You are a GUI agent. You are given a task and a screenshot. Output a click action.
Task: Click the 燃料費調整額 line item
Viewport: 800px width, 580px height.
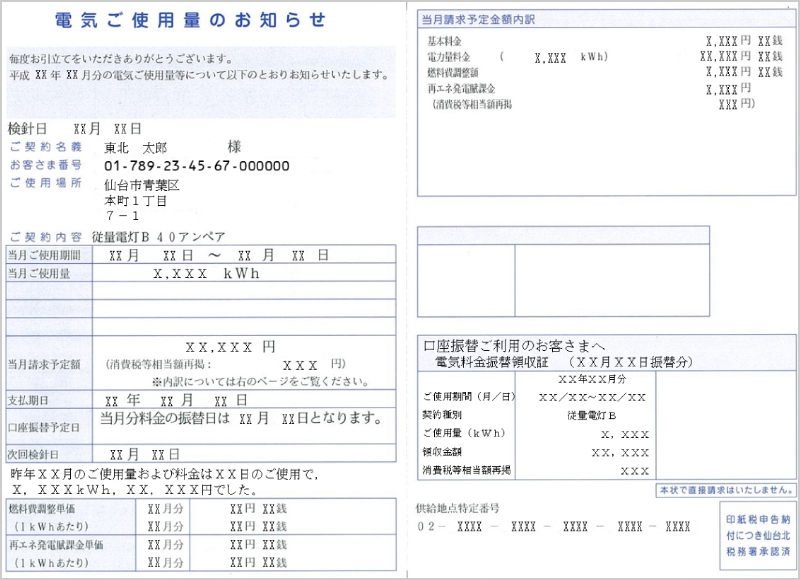pyautogui.click(x=453, y=72)
